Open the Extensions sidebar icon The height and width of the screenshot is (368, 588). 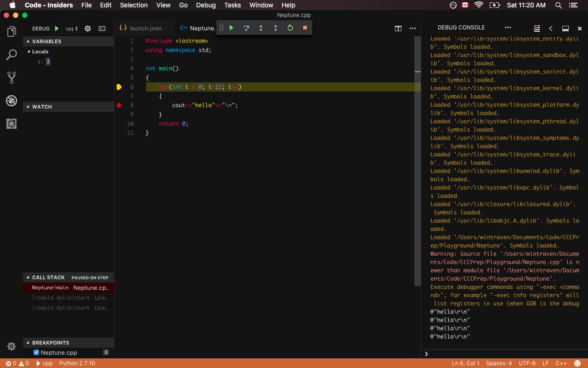(11, 123)
